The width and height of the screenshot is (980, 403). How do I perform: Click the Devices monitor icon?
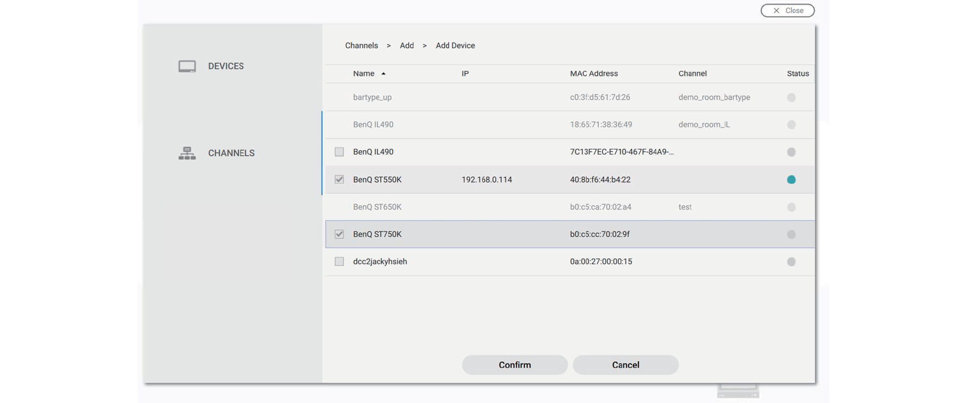click(x=187, y=67)
